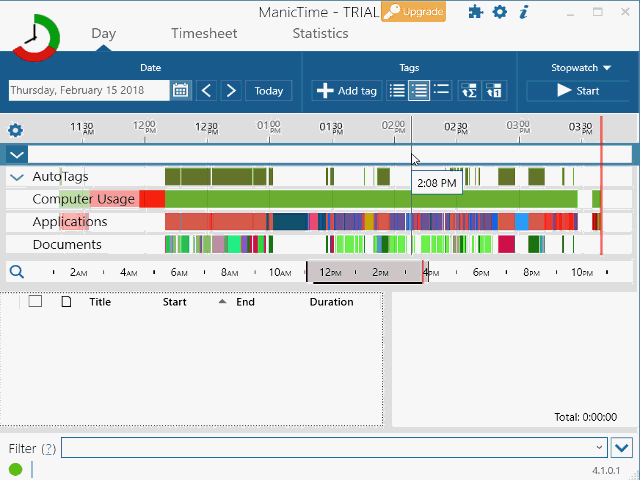Start the stopwatch

point(578,91)
